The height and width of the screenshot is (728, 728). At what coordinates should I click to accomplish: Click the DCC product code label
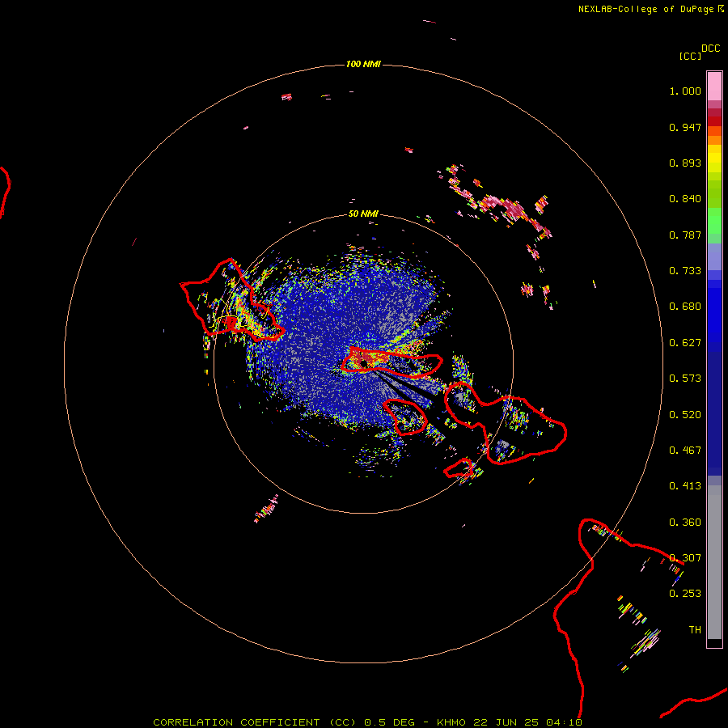click(x=711, y=49)
